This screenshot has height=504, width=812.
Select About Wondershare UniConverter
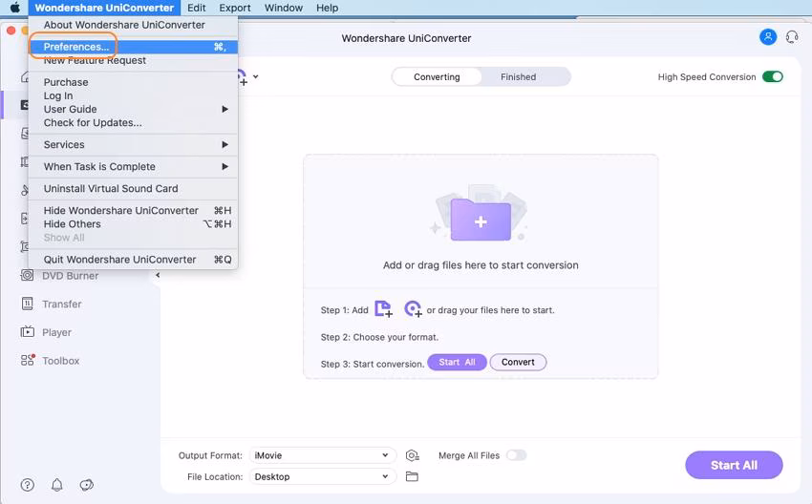[x=133, y=25]
